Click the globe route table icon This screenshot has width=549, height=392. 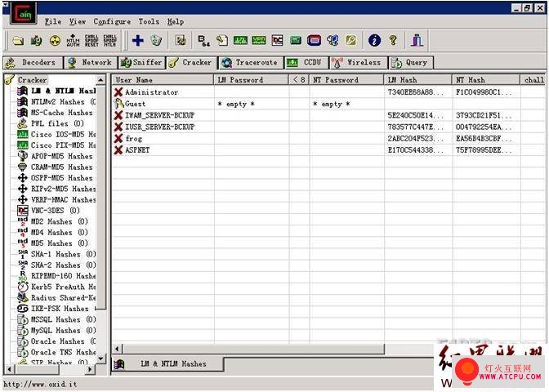333,41
